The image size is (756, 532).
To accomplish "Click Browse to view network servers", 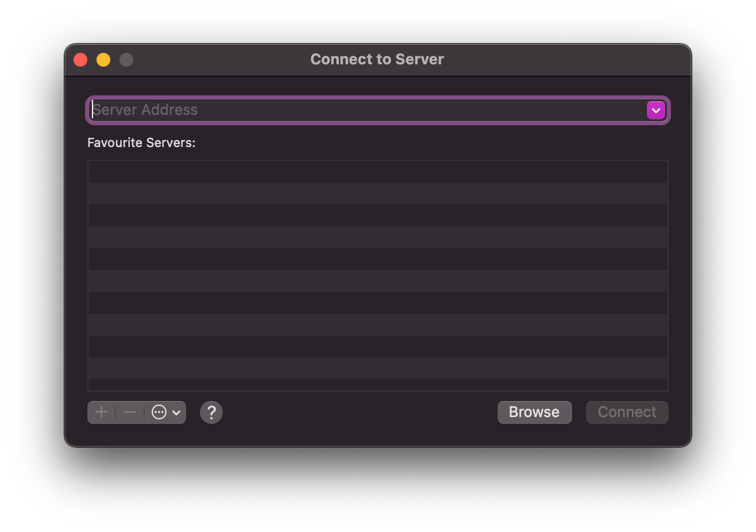I will (x=534, y=412).
